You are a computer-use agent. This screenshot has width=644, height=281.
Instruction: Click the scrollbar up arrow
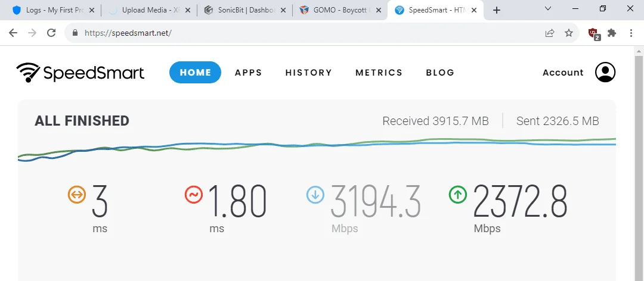coord(639,51)
